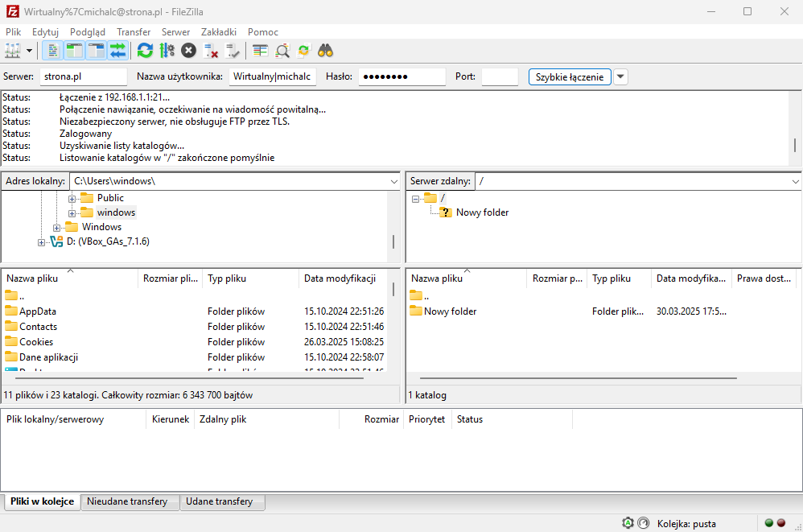This screenshot has height=532, width=803.
Task: Click the question-mark folder icon in remote tree
Action: point(446,212)
